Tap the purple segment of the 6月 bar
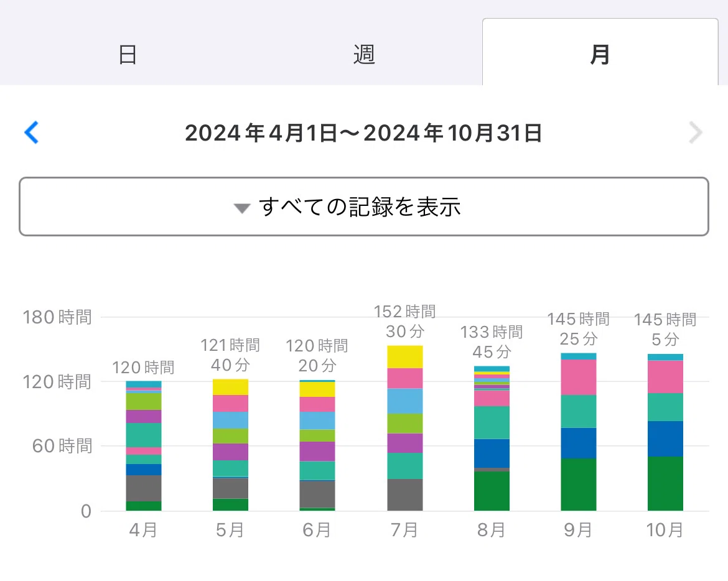Image resolution: width=728 pixels, height=581 pixels. click(x=317, y=452)
